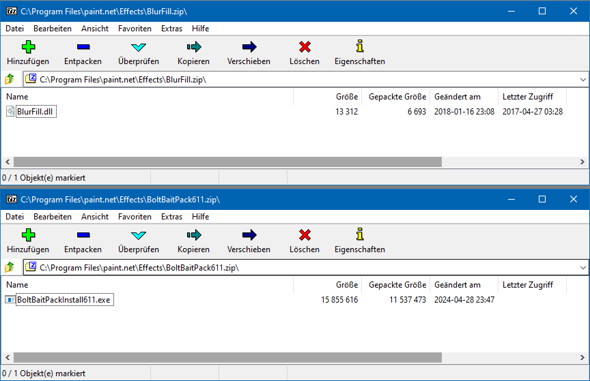This screenshot has height=381, width=590.
Task: Click Eigenschaften in the BlurFill.zip window
Action: [360, 53]
